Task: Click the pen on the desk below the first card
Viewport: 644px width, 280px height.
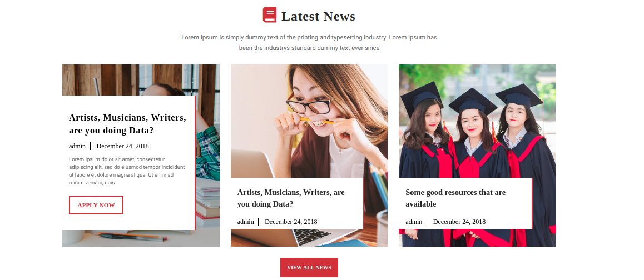Action: pos(133,237)
